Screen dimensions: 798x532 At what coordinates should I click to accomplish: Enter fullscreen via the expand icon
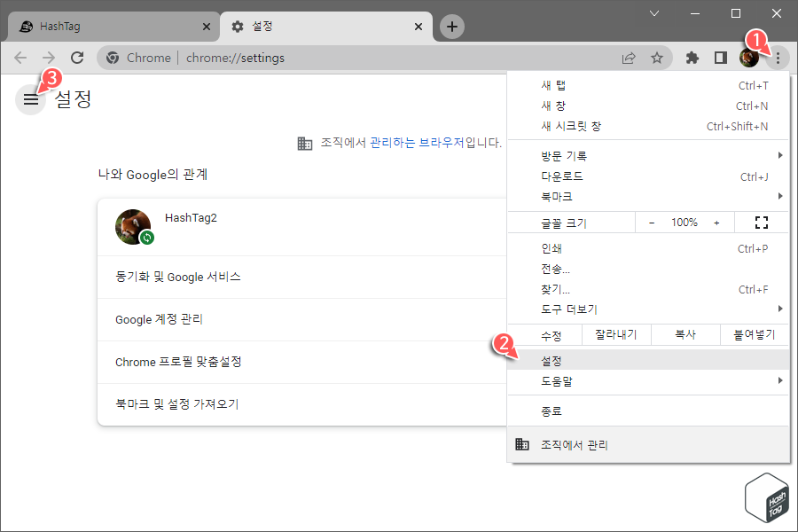point(761,222)
